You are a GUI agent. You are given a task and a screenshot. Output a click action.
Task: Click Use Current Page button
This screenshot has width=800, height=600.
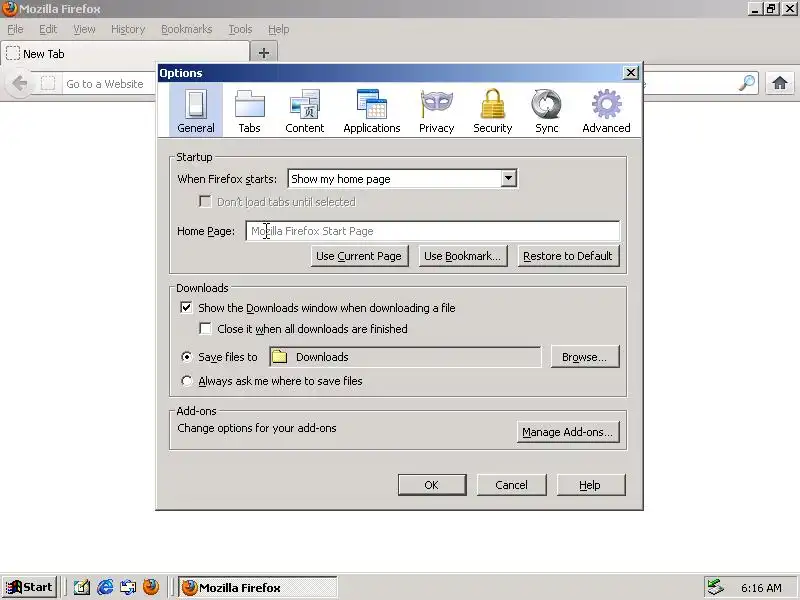pyautogui.click(x=359, y=256)
